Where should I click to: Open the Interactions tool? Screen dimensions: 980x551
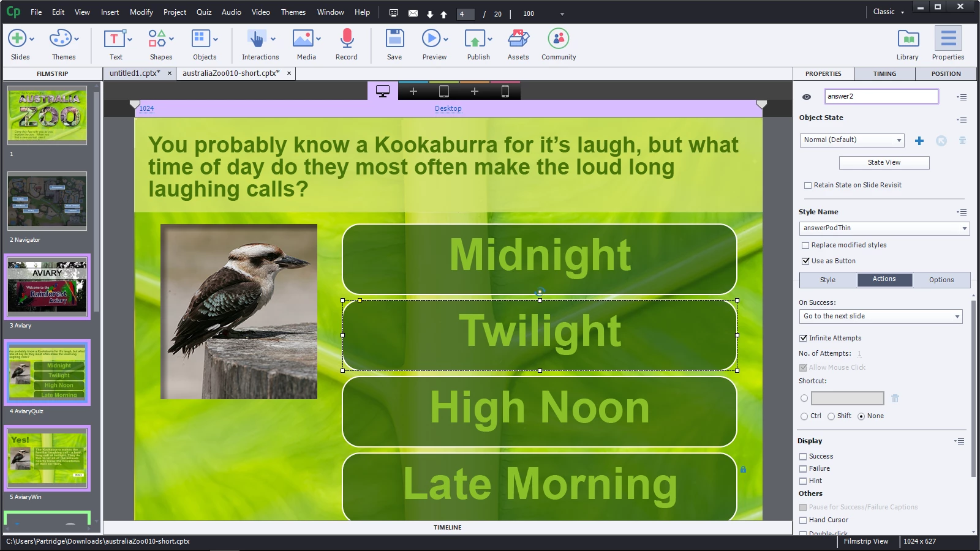260,45
